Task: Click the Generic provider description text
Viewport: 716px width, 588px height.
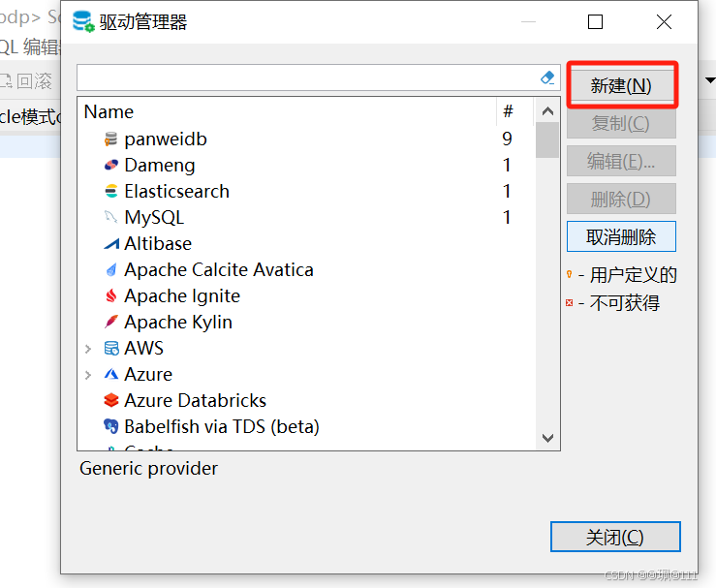Action: pyautogui.click(x=148, y=468)
